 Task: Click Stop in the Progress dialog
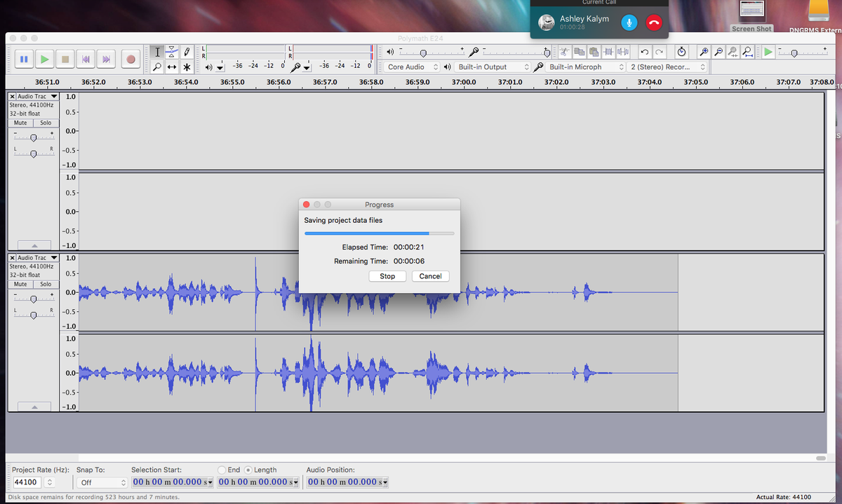[x=387, y=276]
